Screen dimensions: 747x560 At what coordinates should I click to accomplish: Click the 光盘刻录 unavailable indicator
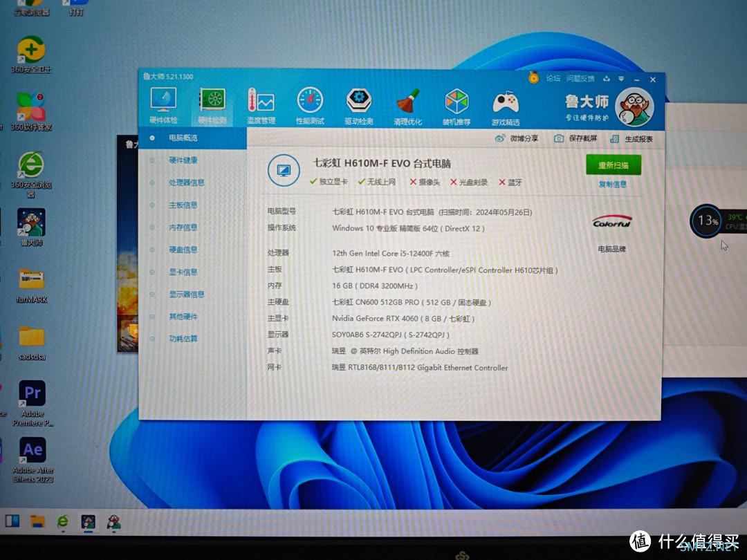[x=469, y=182]
